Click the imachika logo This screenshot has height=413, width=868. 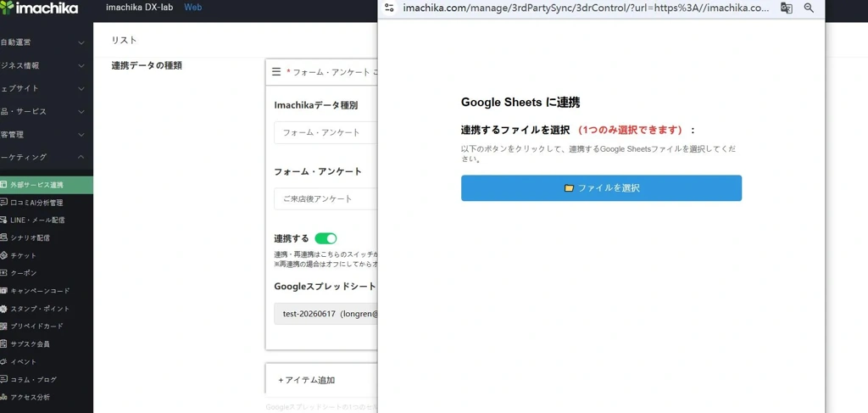(x=39, y=8)
